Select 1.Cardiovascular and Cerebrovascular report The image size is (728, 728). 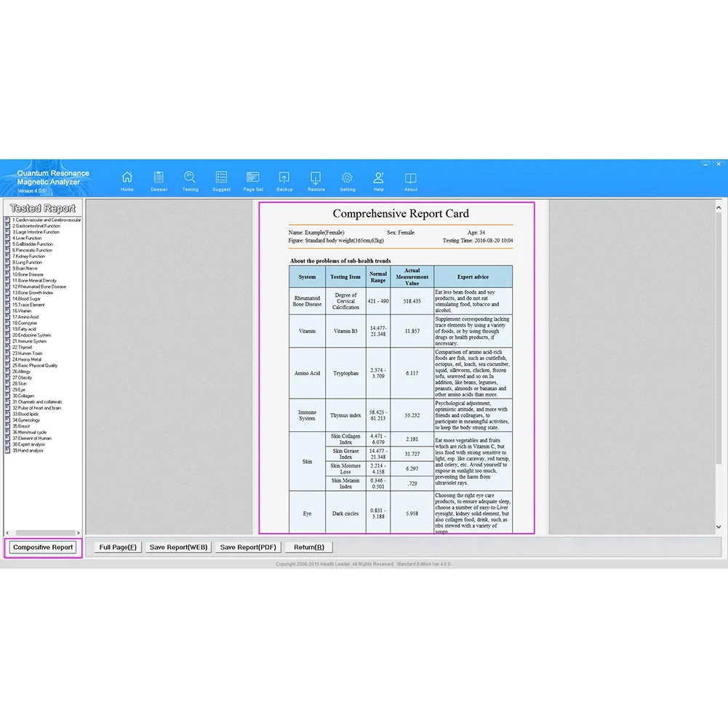(x=47, y=220)
